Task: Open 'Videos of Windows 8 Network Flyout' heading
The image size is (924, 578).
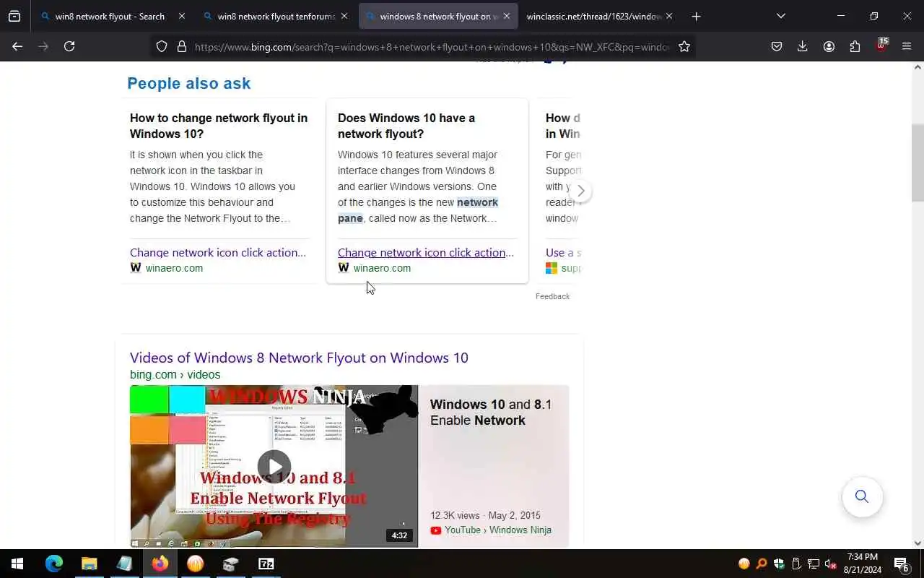Action: pyautogui.click(x=299, y=358)
